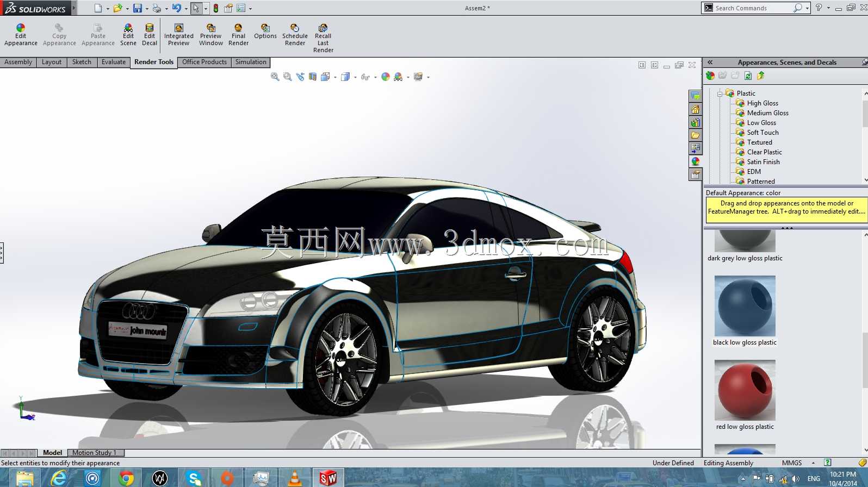Open the Display Style cube icon
Screen dimensions: 868x487
[x=345, y=77]
